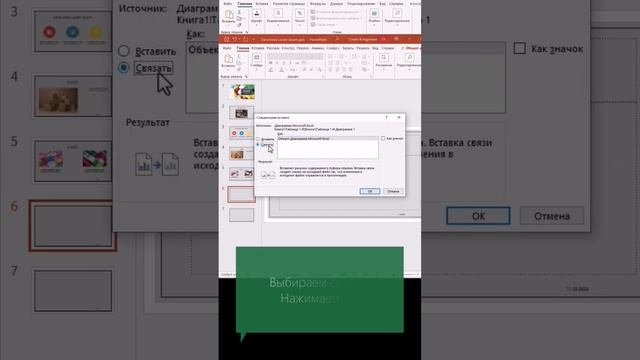Screen dimensions: 640x360
Task: Click the PowerPoint Вставить paste icon
Action: click(x=229, y=59)
